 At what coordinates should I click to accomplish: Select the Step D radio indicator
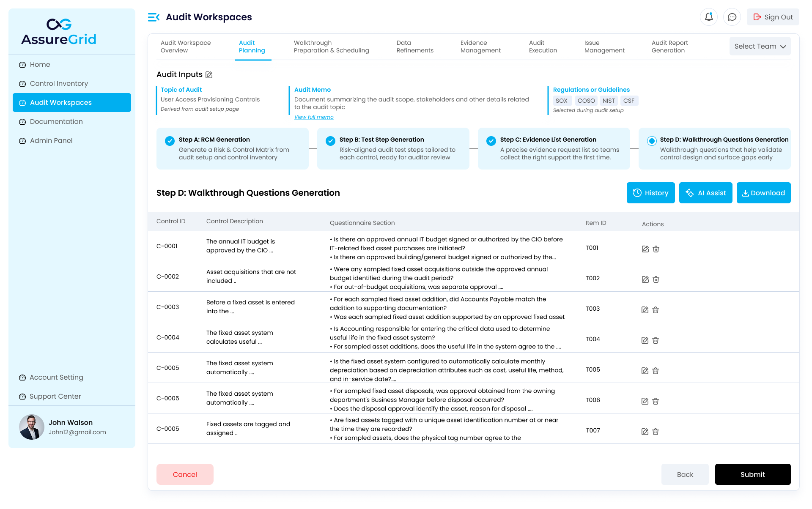point(652,140)
